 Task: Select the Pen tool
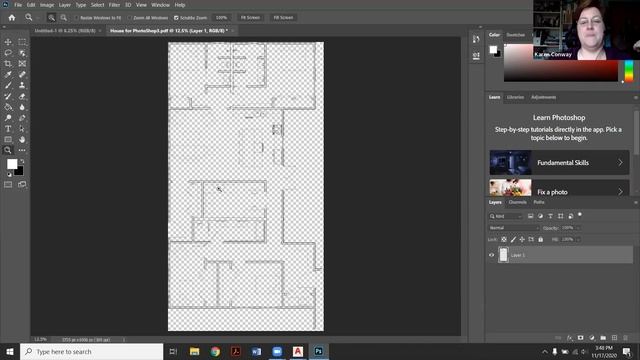pyautogui.click(x=22, y=118)
